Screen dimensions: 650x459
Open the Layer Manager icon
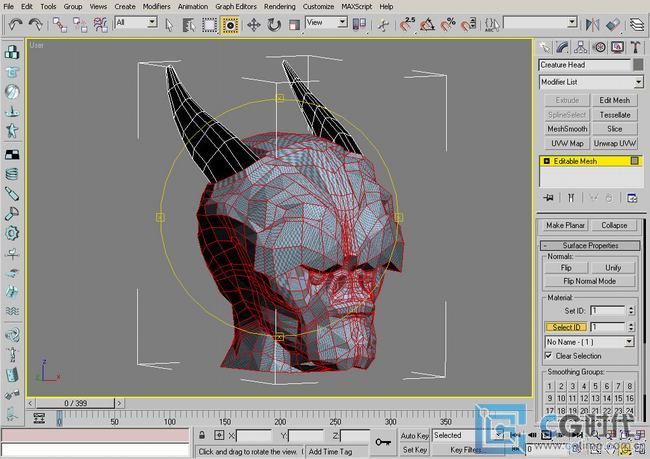[637, 24]
